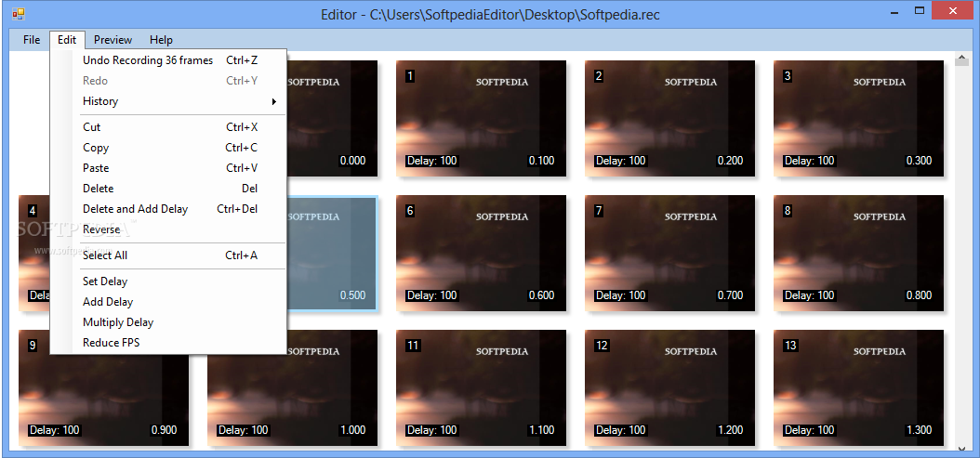Select the frame at time 0.000
Screen dimensions: 980x458
(x=332, y=119)
